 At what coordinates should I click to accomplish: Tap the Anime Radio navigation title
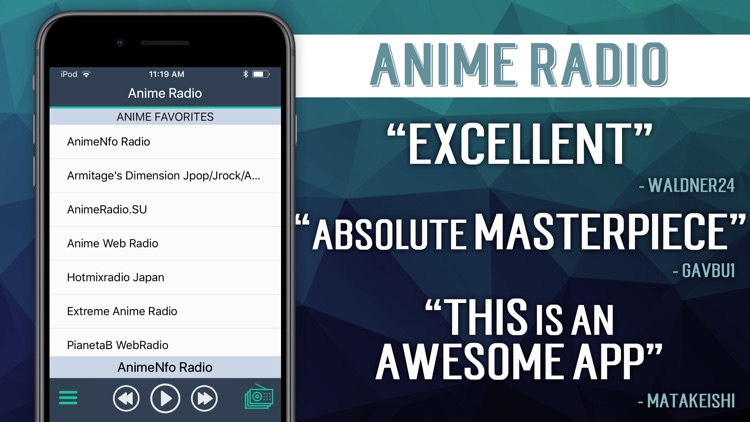(165, 93)
